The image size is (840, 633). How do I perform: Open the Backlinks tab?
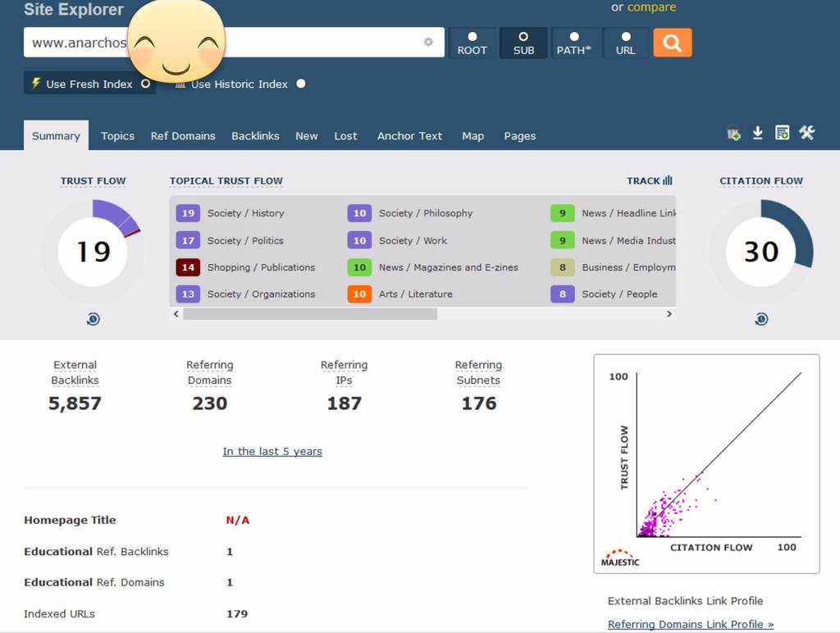coord(256,135)
